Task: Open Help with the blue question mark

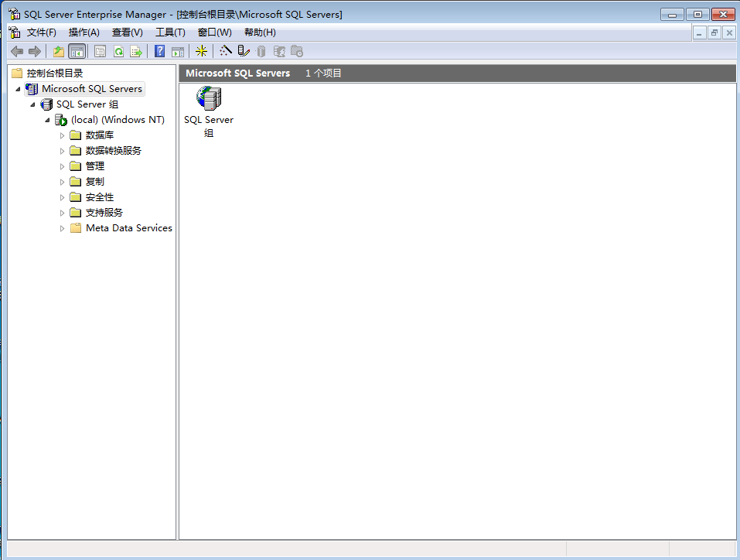Action: 159,51
